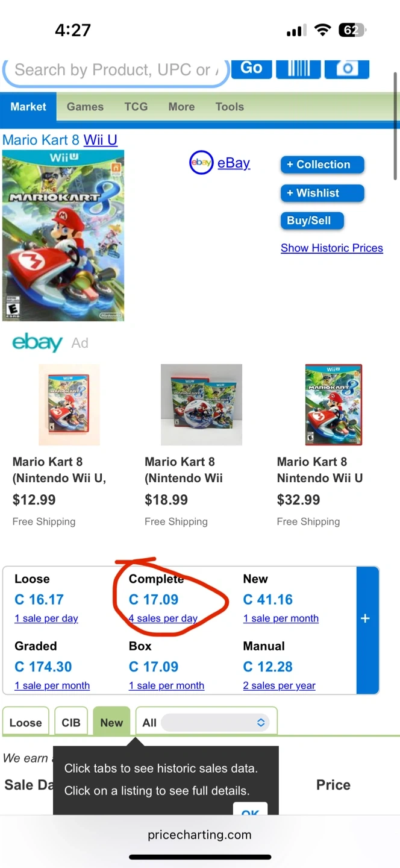This screenshot has width=400, height=868.
Task: Dismiss tooltip with OK button
Action: click(x=250, y=810)
